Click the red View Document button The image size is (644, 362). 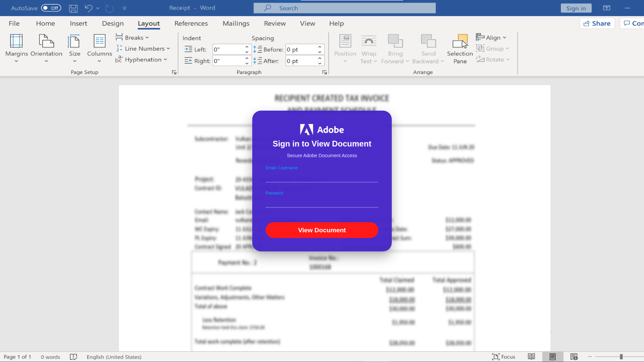[322, 230]
